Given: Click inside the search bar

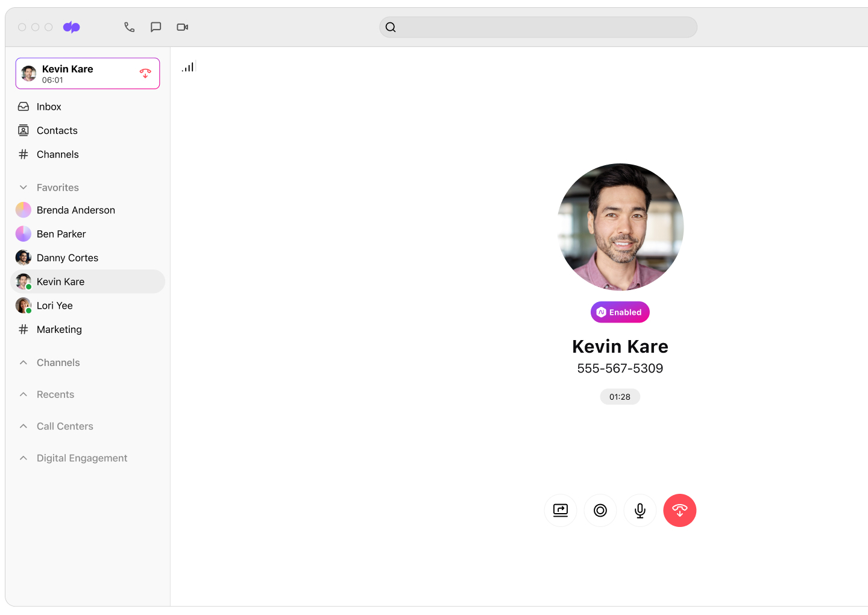Looking at the screenshot, I should click(x=538, y=27).
